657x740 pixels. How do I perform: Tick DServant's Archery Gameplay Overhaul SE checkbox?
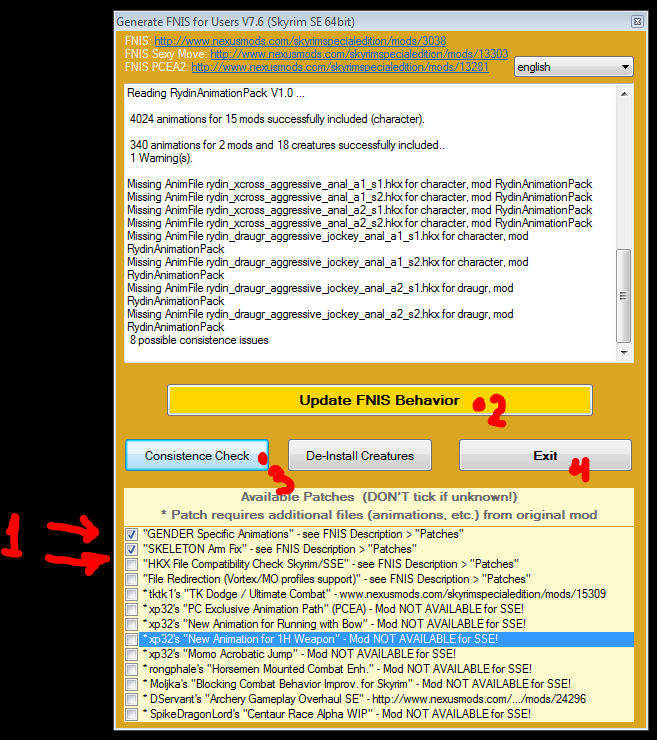click(132, 699)
